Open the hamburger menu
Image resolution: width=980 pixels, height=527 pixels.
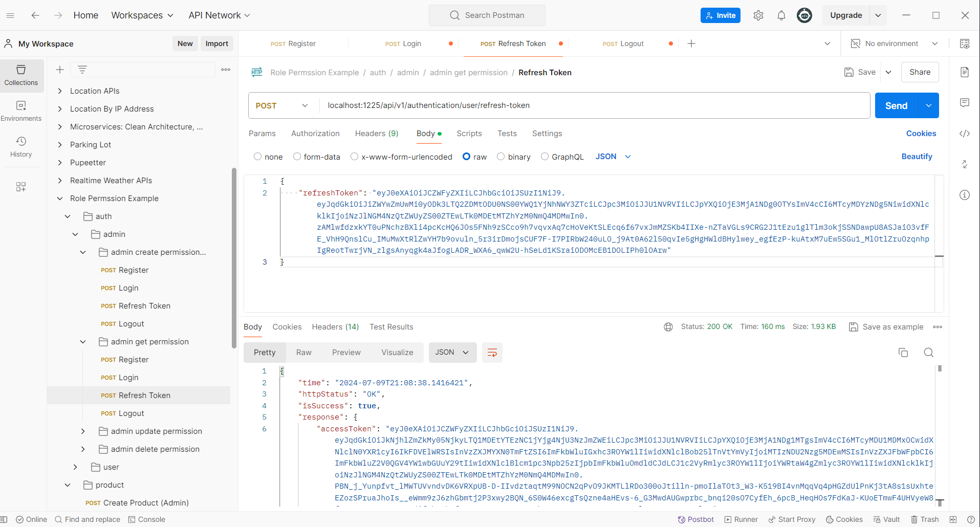[10, 15]
